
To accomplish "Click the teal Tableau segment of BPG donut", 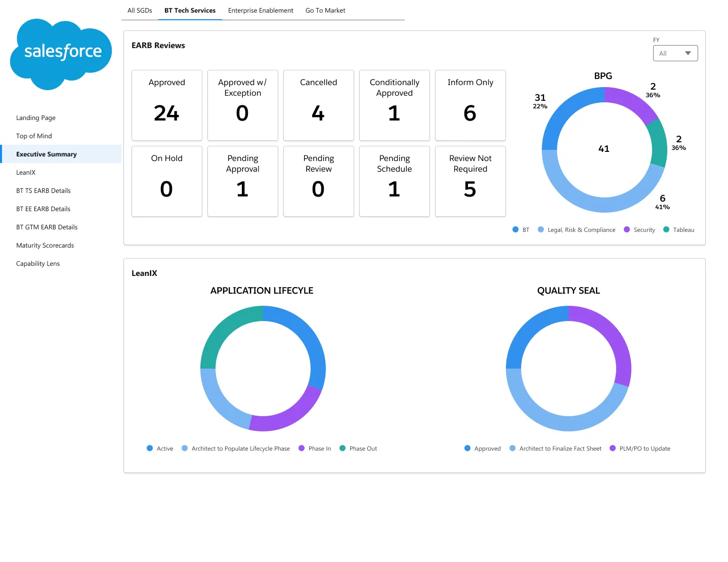I will coord(658,144).
